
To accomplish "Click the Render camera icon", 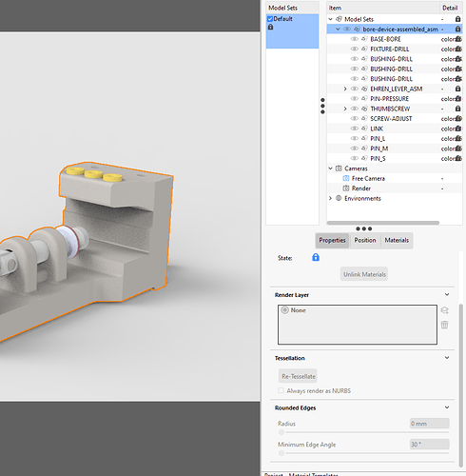I will click(x=346, y=188).
